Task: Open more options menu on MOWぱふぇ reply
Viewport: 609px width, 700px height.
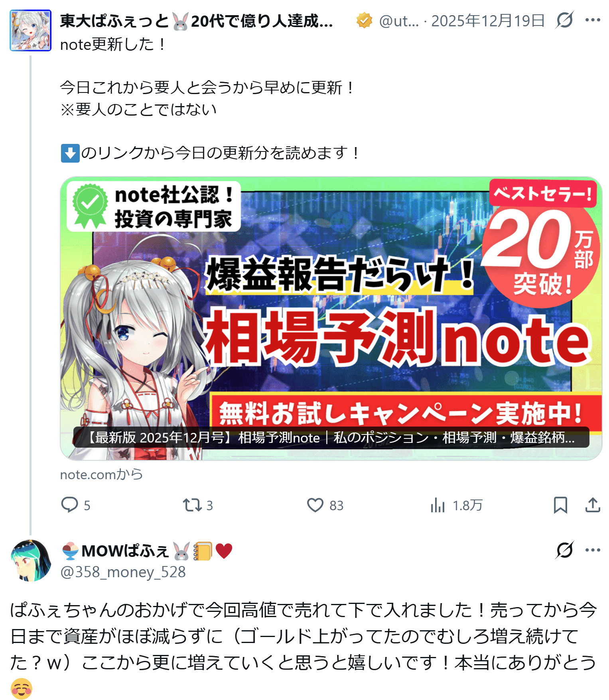Action: point(593,550)
